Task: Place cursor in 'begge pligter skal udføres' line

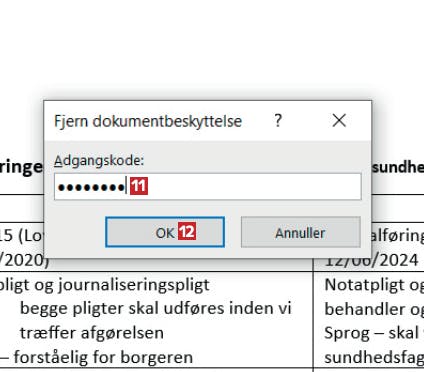Action: tap(156, 308)
